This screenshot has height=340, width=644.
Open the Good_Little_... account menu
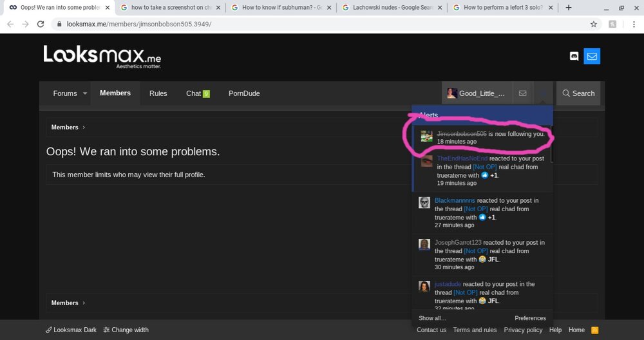click(477, 93)
